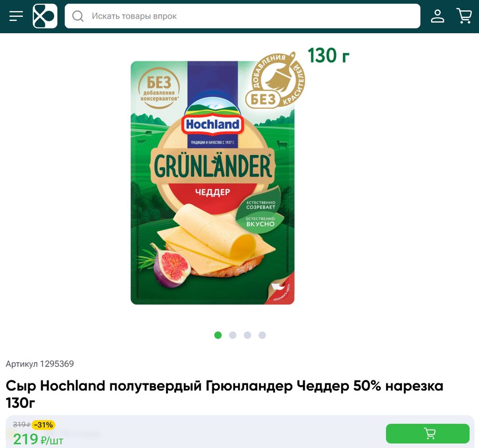Open the hamburger catalog menu
The image size is (479, 448).
[16, 16]
